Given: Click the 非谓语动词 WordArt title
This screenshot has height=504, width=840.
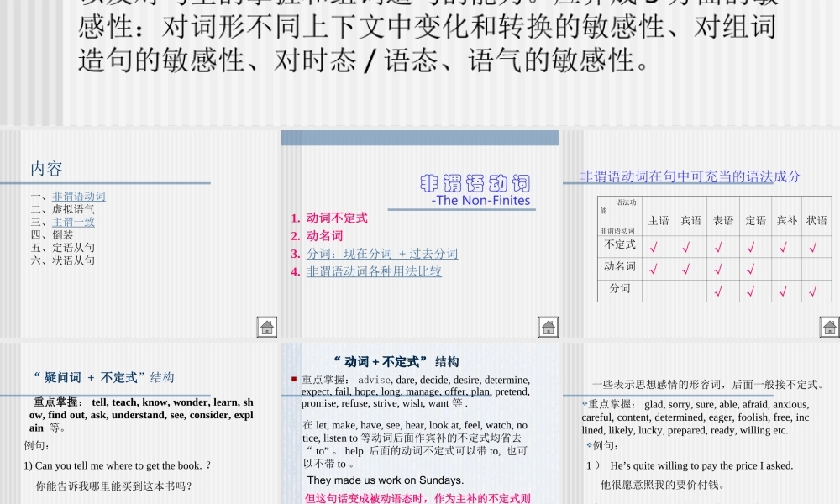Looking at the screenshot, I should tap(475, 183).
